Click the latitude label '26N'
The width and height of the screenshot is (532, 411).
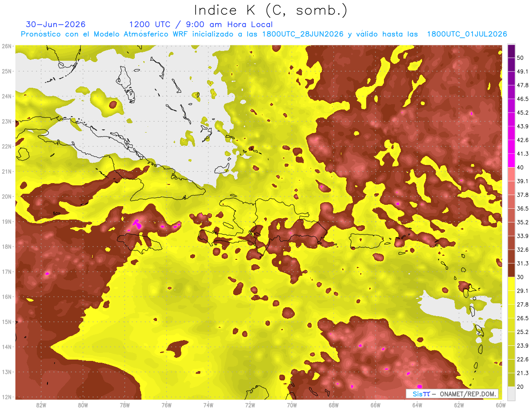pos(7,46)
